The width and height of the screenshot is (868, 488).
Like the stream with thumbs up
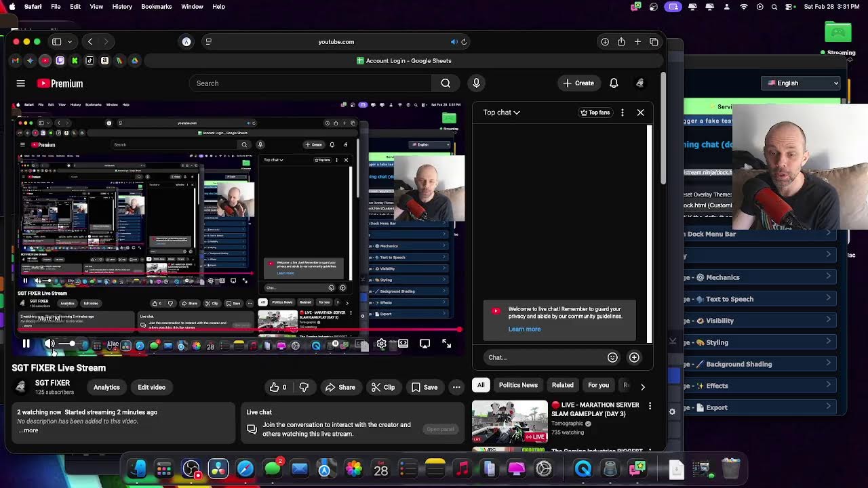(279, 387)
